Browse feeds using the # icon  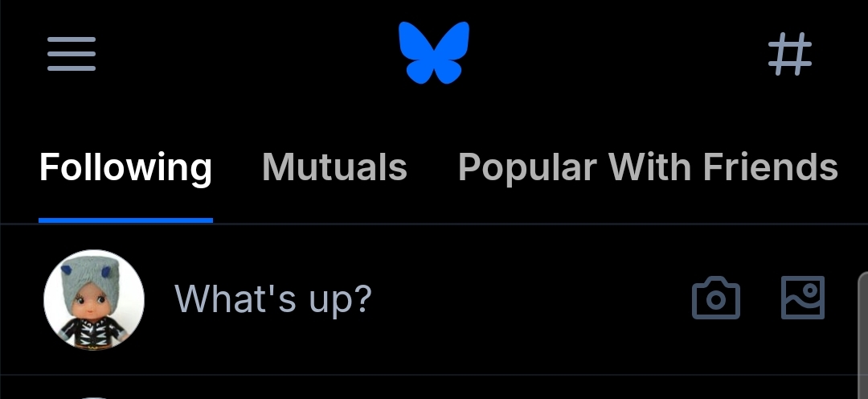point(790,54)
